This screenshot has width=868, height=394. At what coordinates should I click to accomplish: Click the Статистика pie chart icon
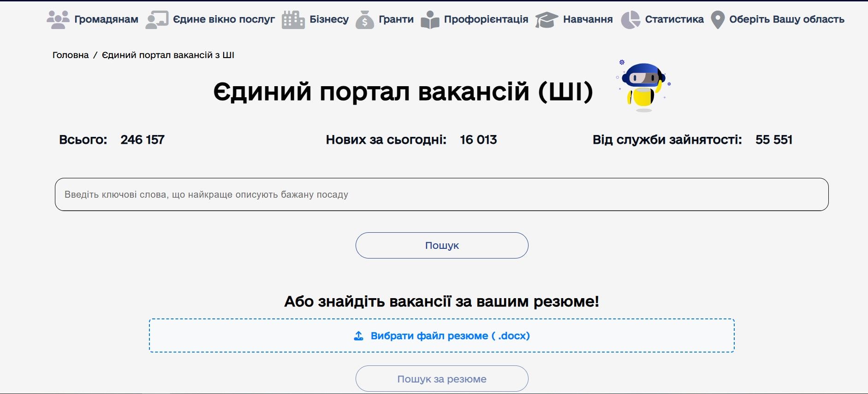point(630,19)
